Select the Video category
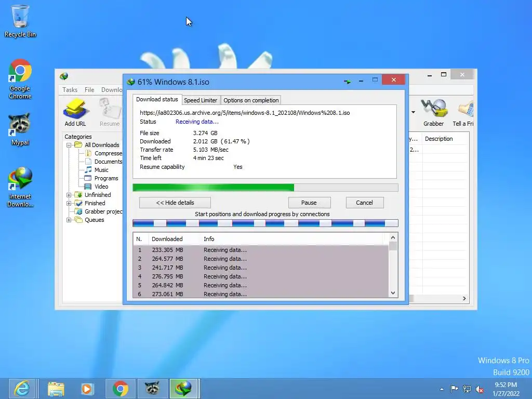Image resolution: width=532 pixels, height=399 pixels. click(97, 187)
